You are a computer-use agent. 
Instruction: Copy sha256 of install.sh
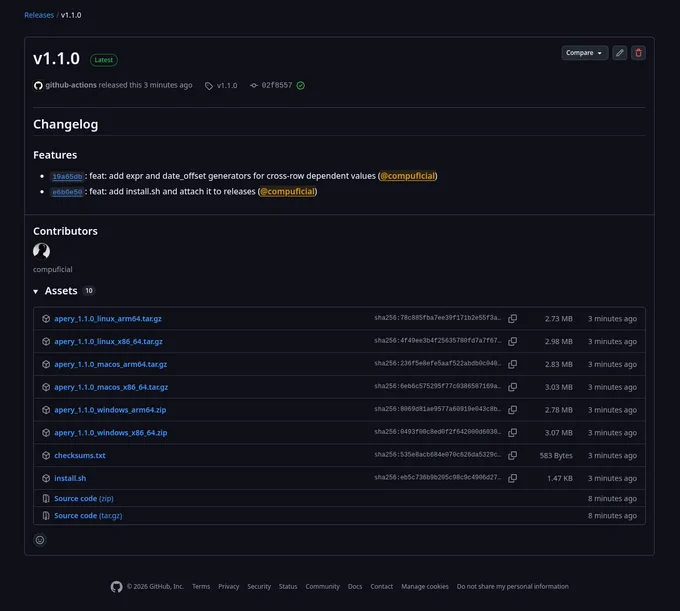coord(512,478)
